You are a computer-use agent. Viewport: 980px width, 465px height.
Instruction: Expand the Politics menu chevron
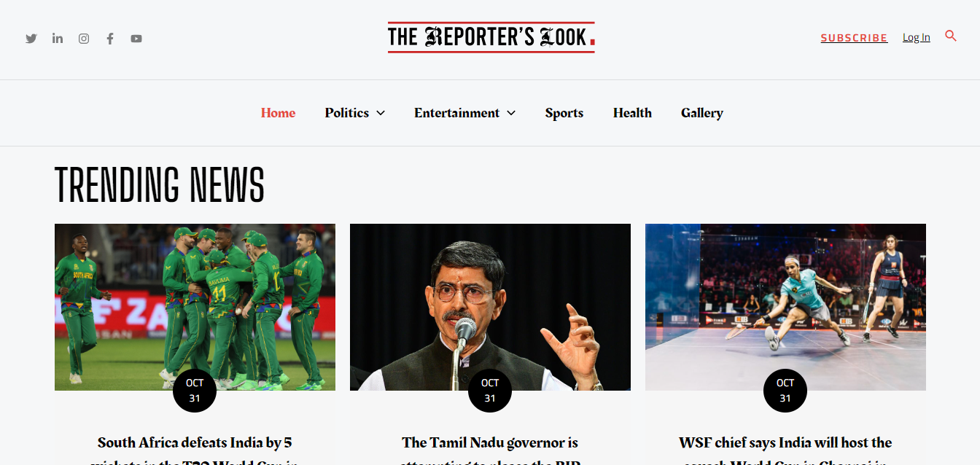(x=381, y=113)
